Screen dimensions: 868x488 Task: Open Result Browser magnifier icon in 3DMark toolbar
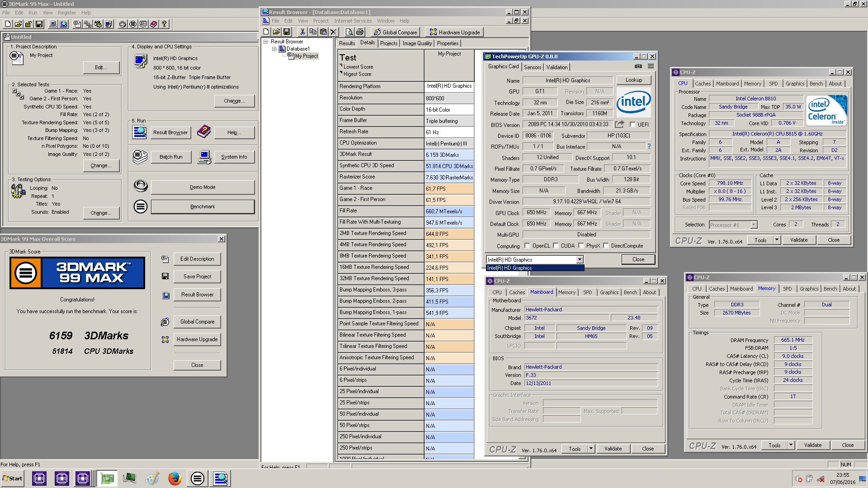pos(63,24)
